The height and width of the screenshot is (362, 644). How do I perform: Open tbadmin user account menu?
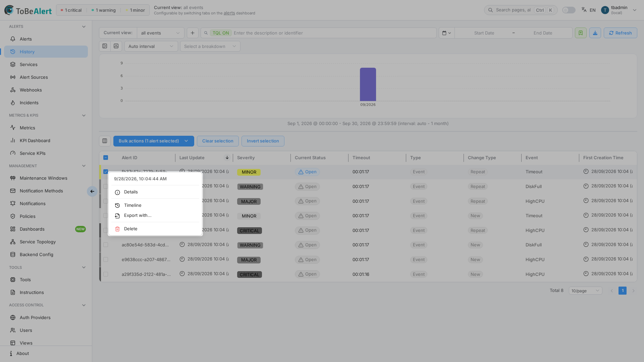coord(619,10)
